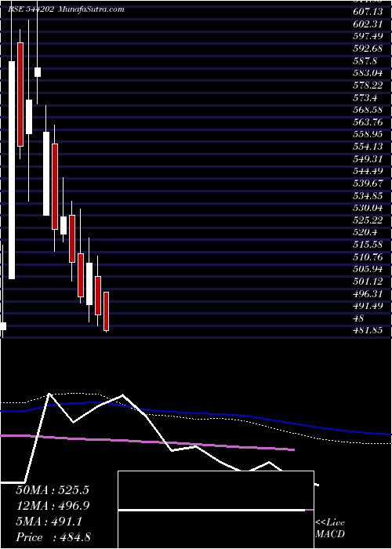Click the 505.94 price axis label
This screenshot has height=549, width=392.
[368, 269]
